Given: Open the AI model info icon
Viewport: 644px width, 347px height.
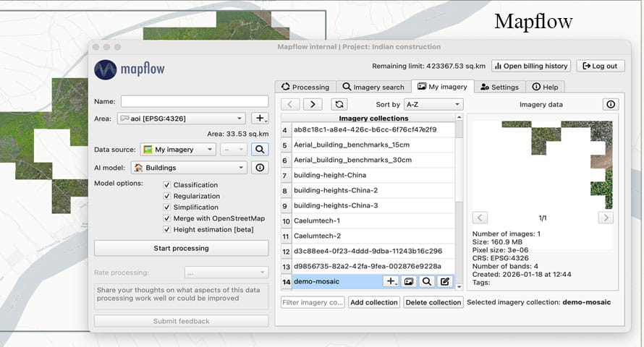Looking at the screenshot, I should point(260,167).
